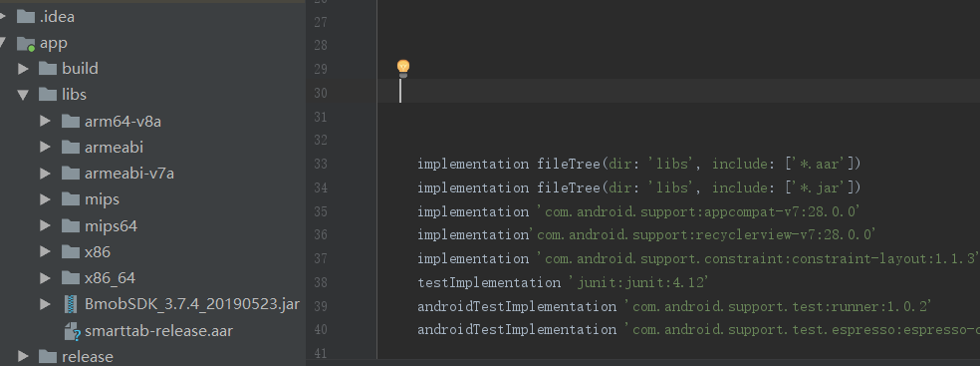
Task: Place cursor on the junit:junit:4.12 dependency
Action: (x=639, y=283)
